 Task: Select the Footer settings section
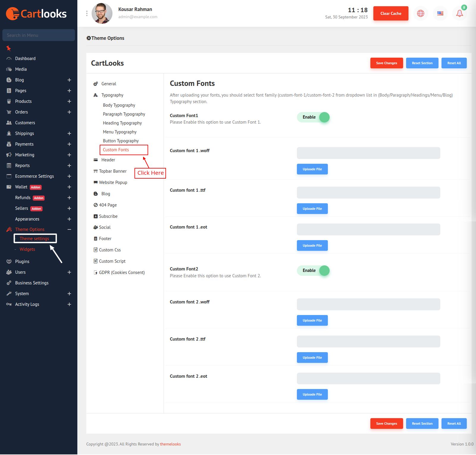coord(105,239)
